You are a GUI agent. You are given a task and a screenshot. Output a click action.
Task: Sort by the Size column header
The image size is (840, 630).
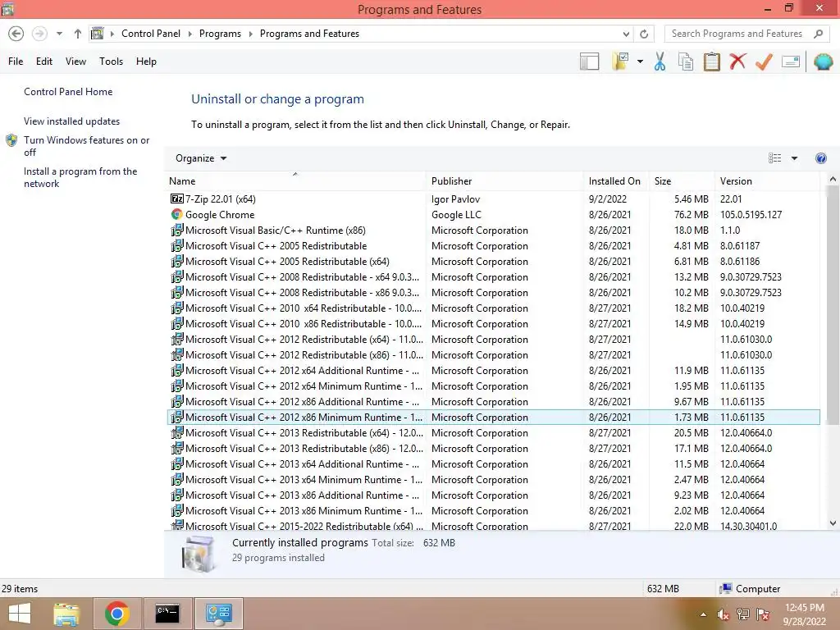coord(682,181)
